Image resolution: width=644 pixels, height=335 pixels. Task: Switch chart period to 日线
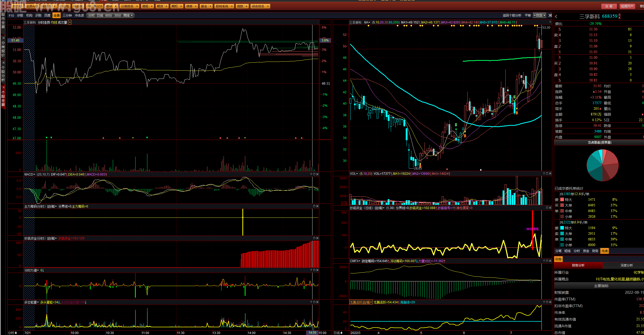pyautogui.click(x=100, y=15)
